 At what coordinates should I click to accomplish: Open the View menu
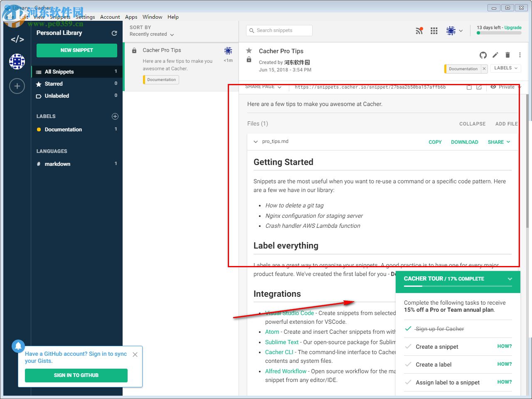click(39, 17)
